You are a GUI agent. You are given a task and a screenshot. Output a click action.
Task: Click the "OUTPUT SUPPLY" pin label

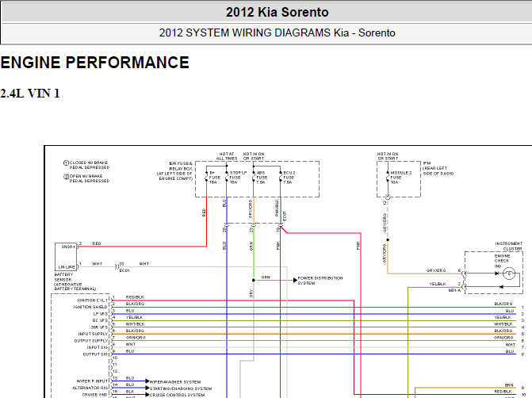pos(91,341)
